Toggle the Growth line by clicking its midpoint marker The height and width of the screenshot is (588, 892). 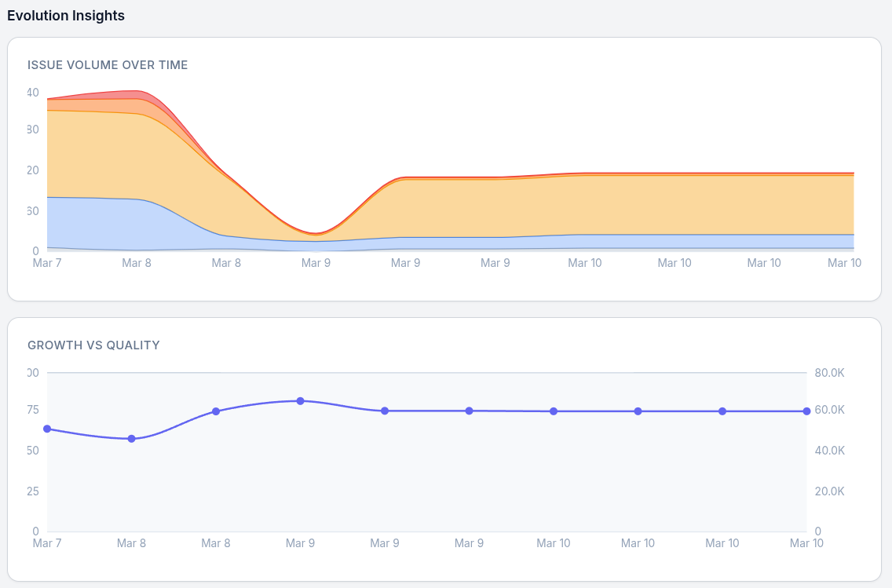[x=469, y=410]
